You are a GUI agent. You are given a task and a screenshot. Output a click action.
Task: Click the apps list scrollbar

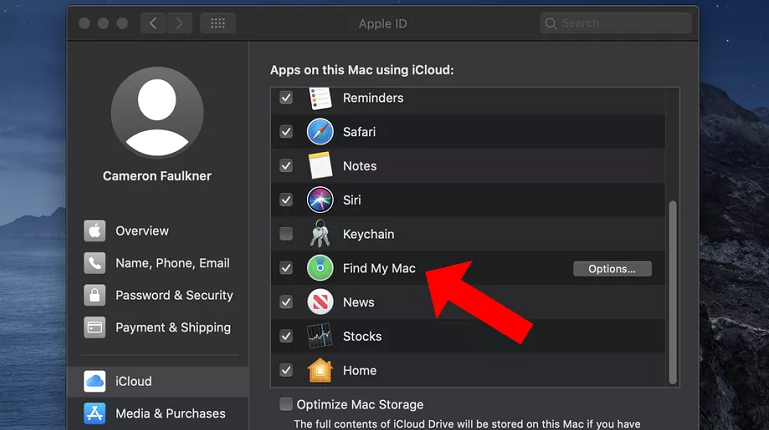click(673, 292)
